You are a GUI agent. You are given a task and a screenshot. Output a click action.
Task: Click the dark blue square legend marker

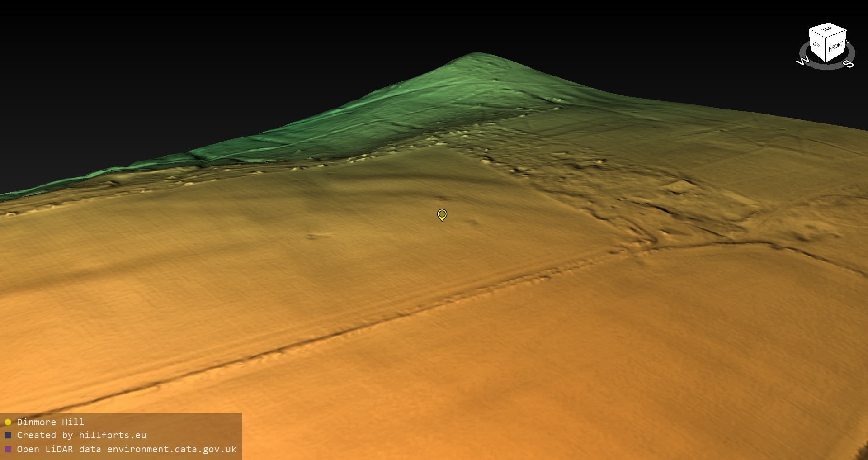coord(8,436)
